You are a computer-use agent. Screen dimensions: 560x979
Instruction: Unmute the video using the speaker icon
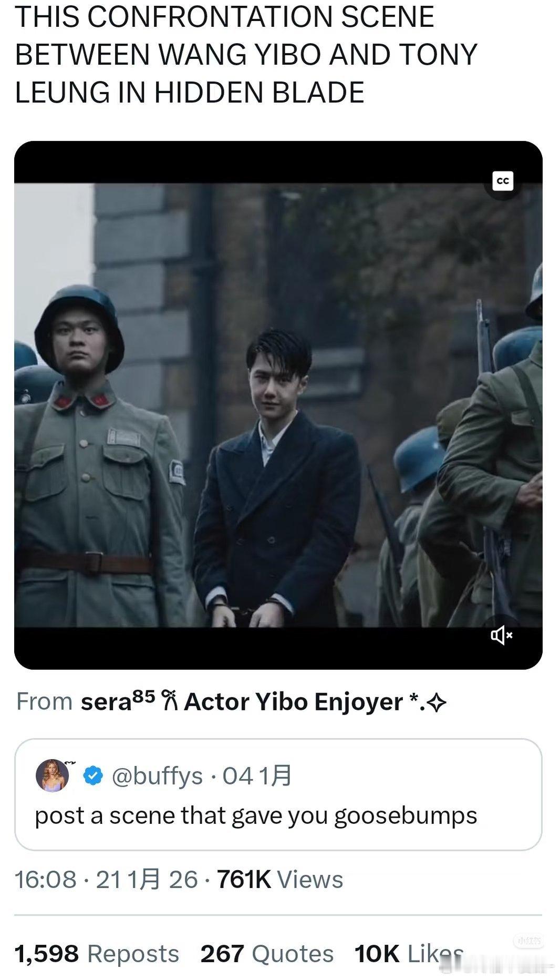pos(501,635)
